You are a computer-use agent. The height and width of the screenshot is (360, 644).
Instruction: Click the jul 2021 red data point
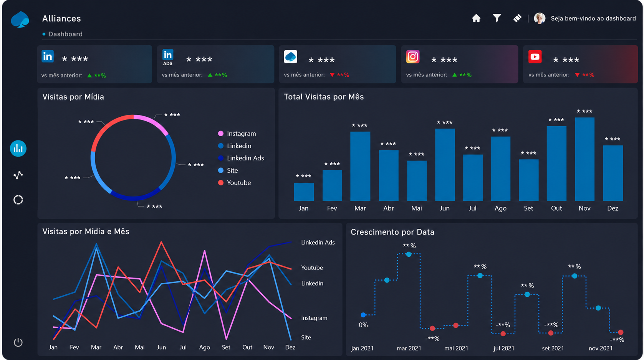(503, 334)
